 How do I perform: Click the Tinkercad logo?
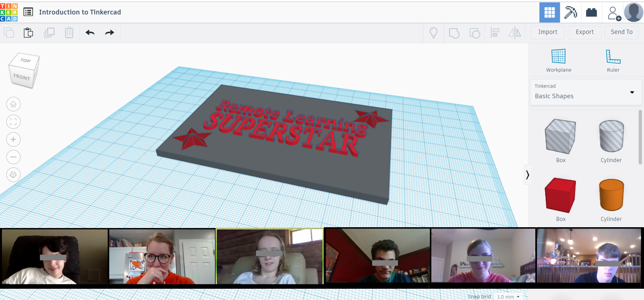click(9, 12)
